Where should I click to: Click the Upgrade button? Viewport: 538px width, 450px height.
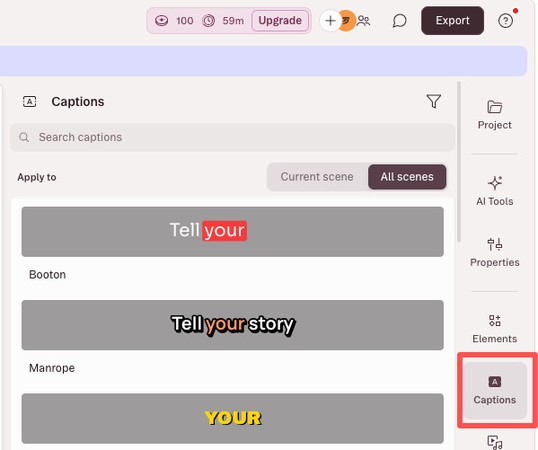click(280, 21)
